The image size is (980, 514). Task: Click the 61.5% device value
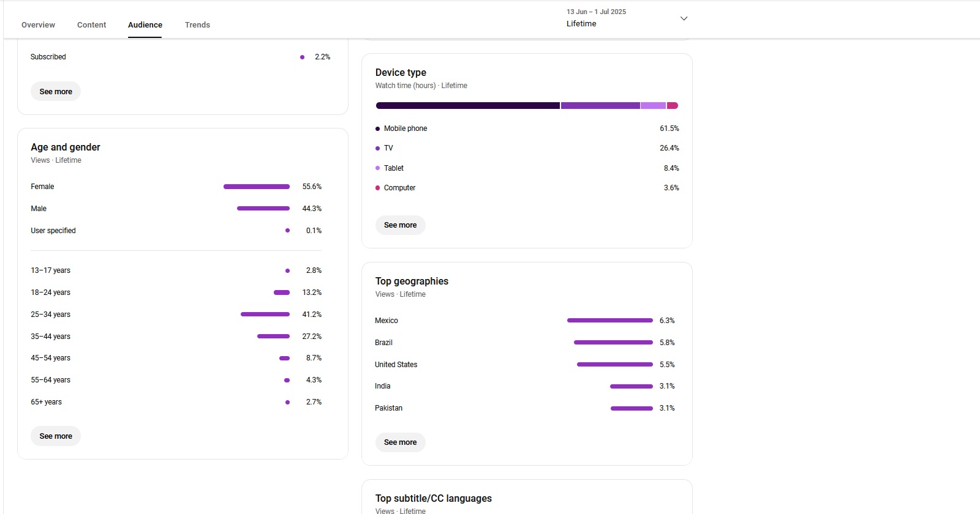(x=669, y=128)
